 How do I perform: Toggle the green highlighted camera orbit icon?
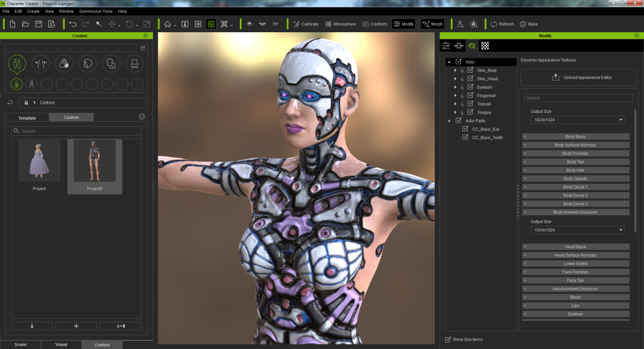coord(211,24)
